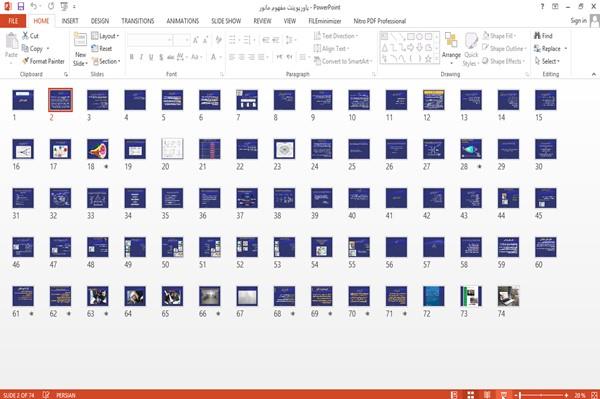Toggle Underline formatting
Viewport: 600px width, 399px height.
pyautogui.click(x=151, y=57)
